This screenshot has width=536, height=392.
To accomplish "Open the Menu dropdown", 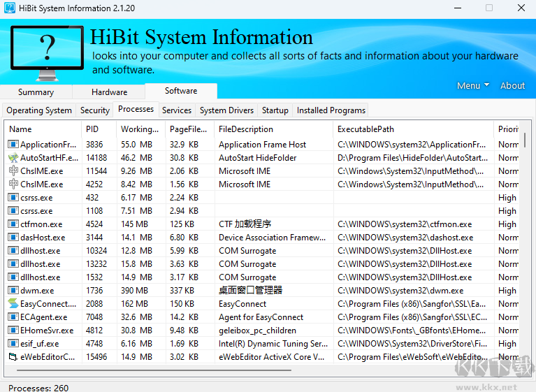I will (x=473, y=85).
